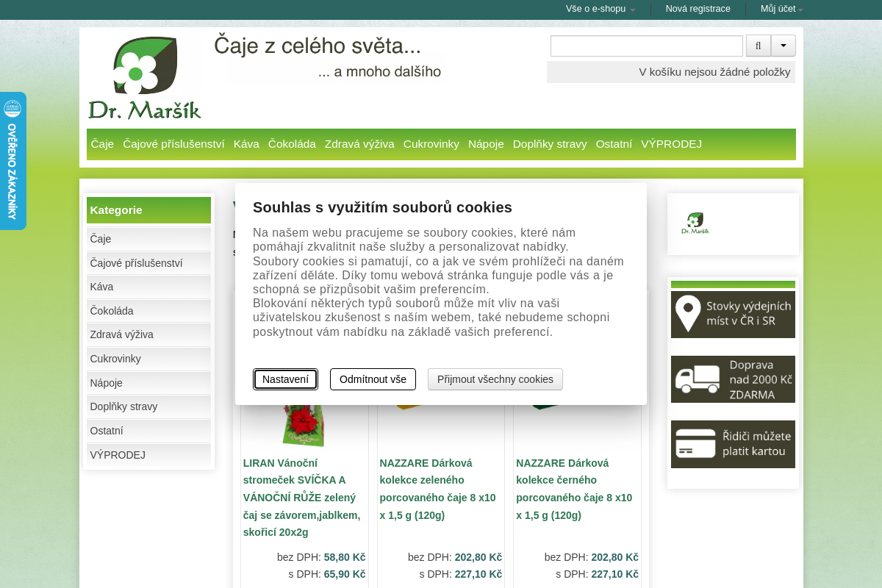Click the Dr. Maršík logo in header
The image size is (882, 588).
(145, 78)
